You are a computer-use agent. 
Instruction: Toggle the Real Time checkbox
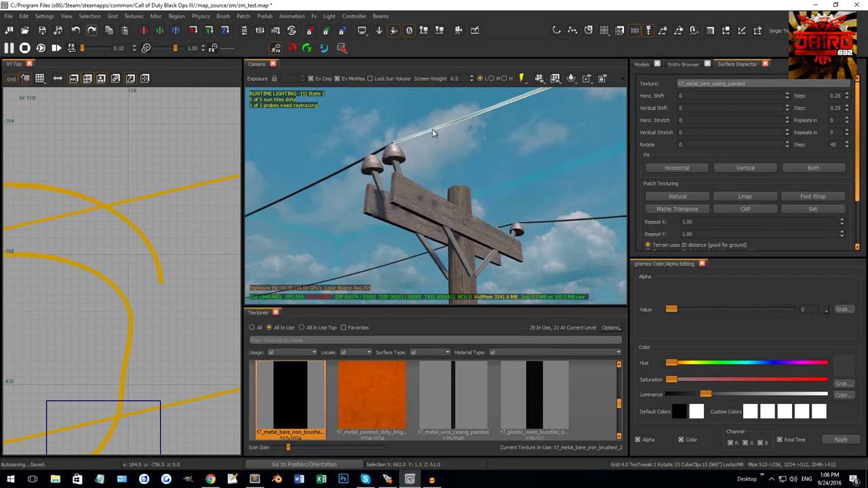click(780, 439)
